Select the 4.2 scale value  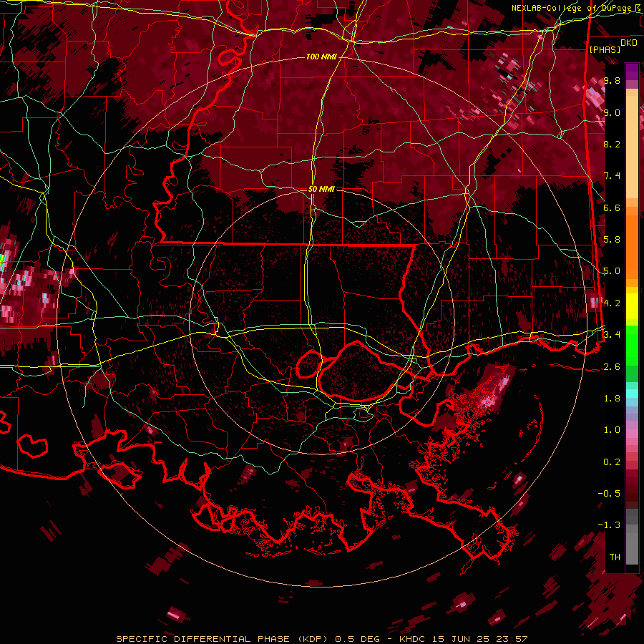click(612, 303)
